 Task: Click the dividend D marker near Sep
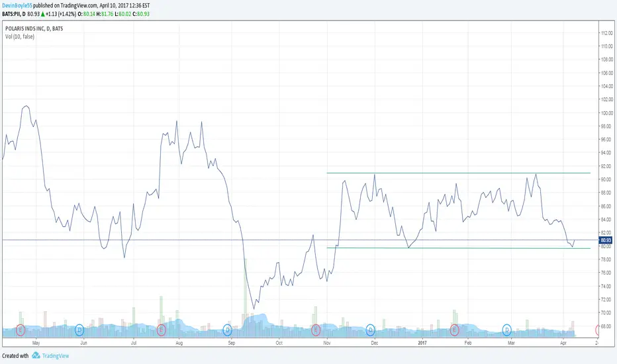[228, 330]
